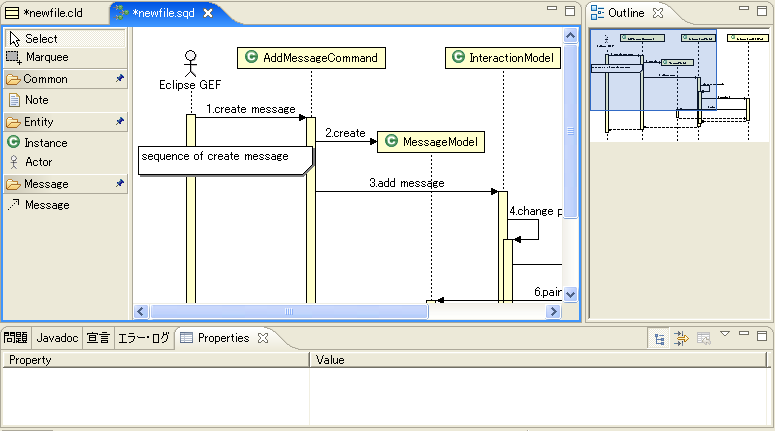Pick the Note tool from palette
775x431 pixels.
point(65,100)
